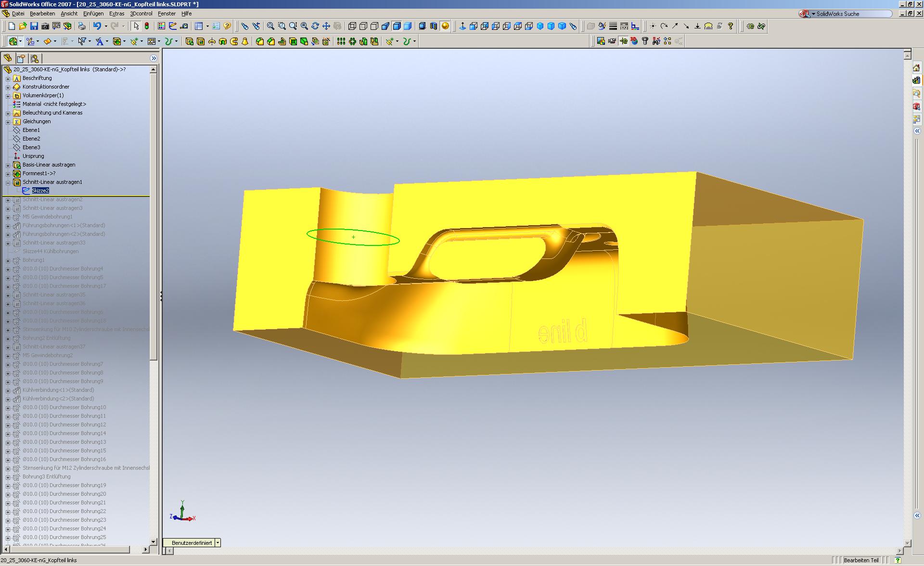The height and width of the screenshot is (566, 924).
Task: Open the Einfügen menu
Action: 93,13
